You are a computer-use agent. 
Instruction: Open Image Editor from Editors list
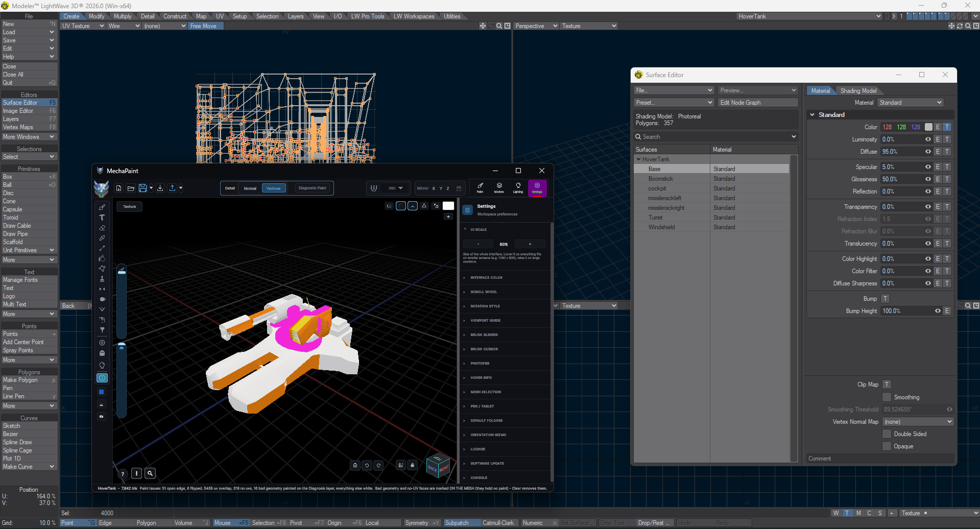29,111
